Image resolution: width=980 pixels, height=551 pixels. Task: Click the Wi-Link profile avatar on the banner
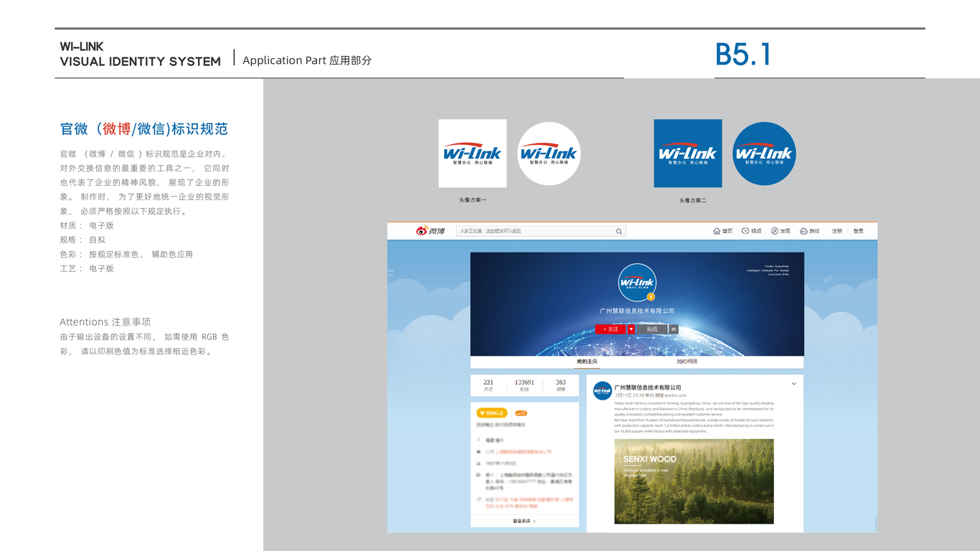637,282
